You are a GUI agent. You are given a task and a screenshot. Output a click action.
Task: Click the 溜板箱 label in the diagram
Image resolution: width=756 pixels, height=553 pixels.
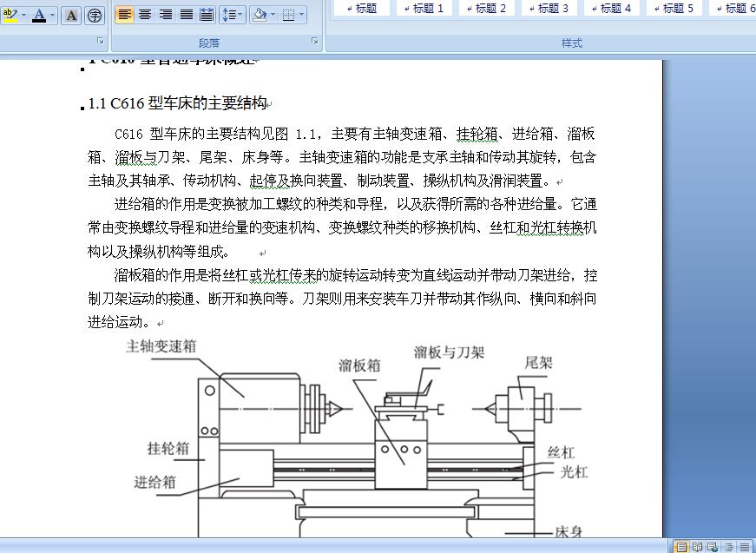click(x=359, y=365)
